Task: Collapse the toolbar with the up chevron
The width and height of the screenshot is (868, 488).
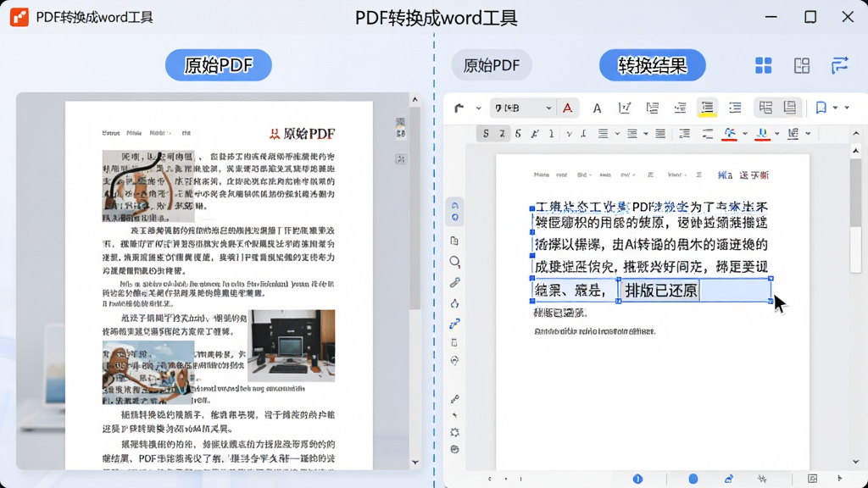Action: [x=856, y=133]
